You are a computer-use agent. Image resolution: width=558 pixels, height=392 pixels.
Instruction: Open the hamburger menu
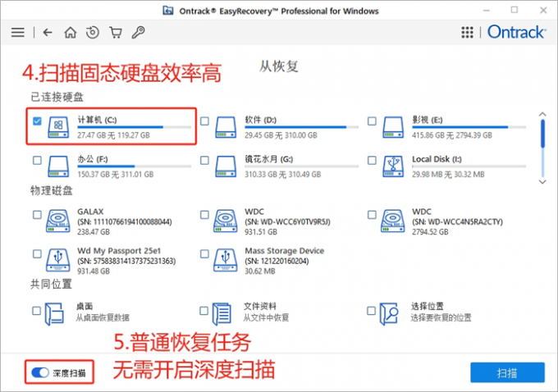click(18, 33)
